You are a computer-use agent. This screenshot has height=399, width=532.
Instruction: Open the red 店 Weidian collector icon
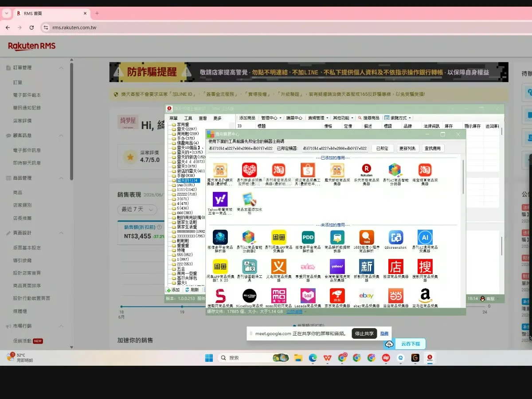coord(395,266)
